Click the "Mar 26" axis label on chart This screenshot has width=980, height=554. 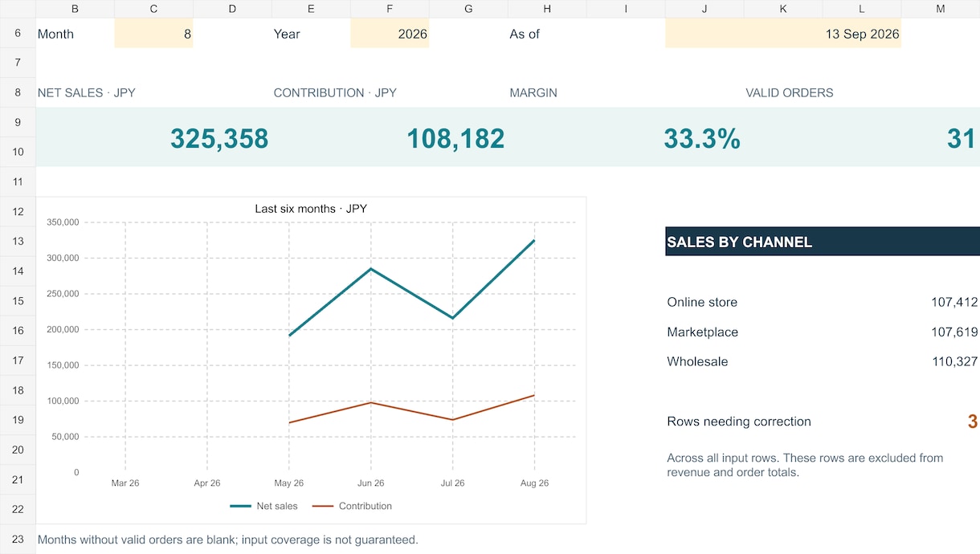point(125,483)
